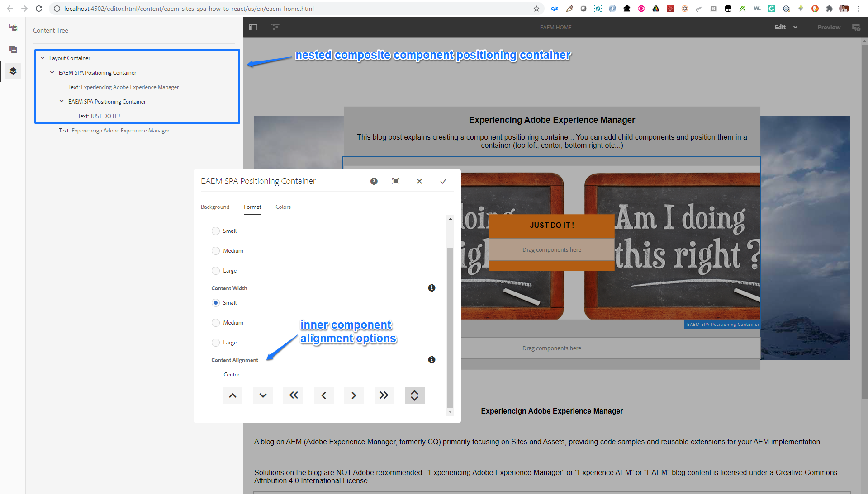The width and height of the screenshot is (868, 494).
Task: Open the annotation mode icon in the top right
Action: [x=856, y=27]
